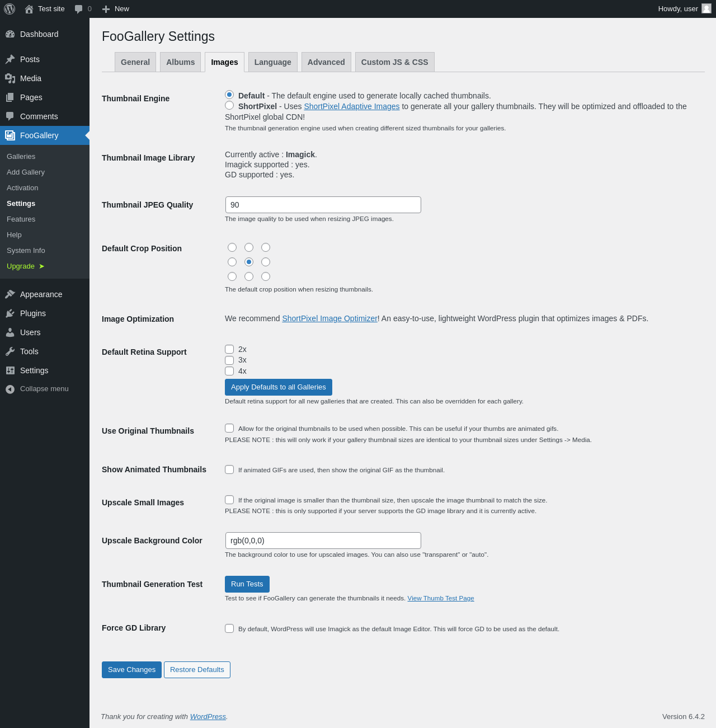Enable 4x retina support checkbox
Viewport: 716px width, 728px height.
[x=229, y=371]
